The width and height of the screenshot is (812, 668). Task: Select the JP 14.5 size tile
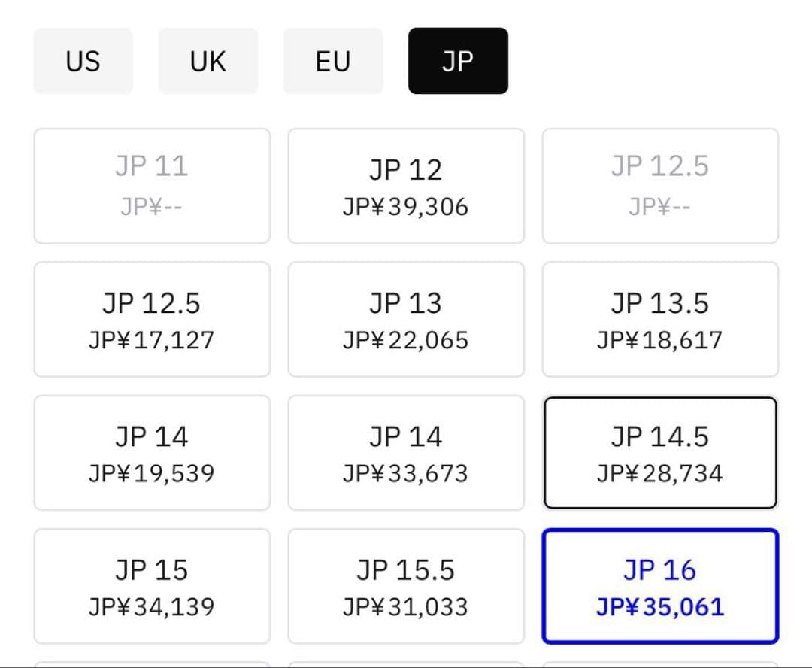[660, 453]
